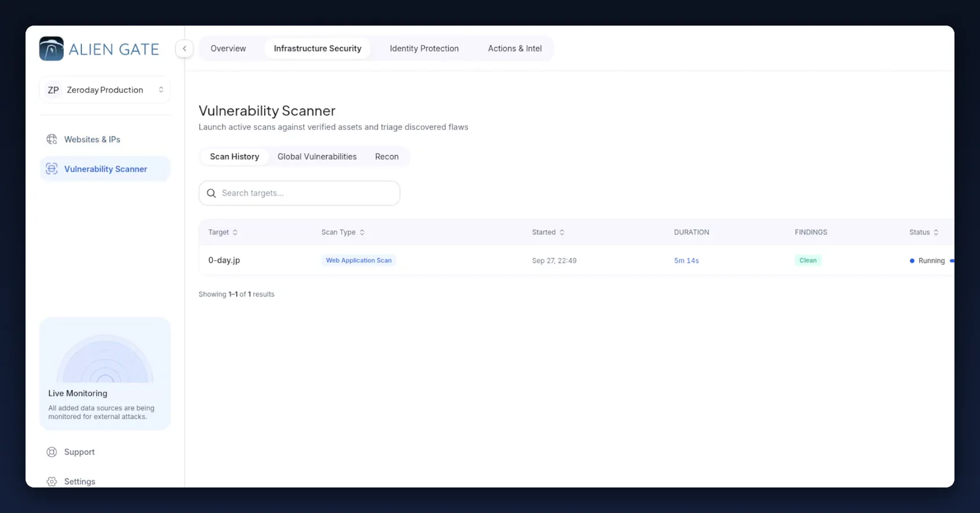Click the Settings gear icon
Screen dimensions: 980x513
point(52,482)
